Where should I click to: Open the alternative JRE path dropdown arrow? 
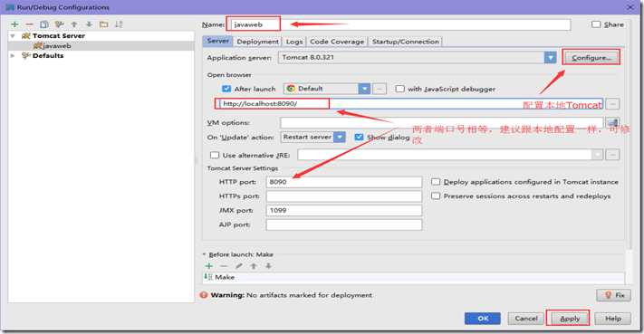point(598,155)
